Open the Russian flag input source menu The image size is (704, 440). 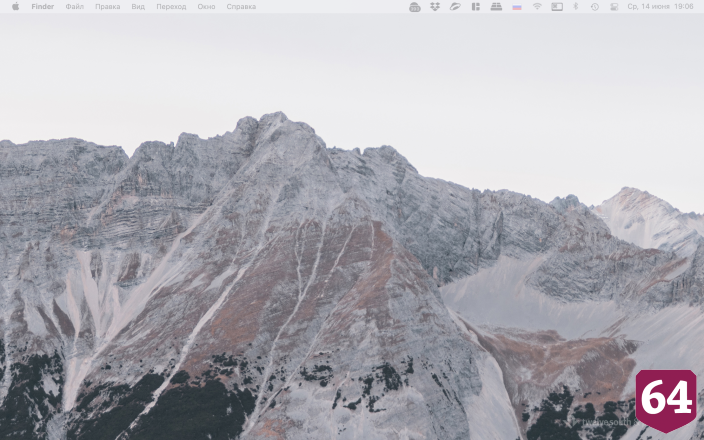point(517,7)
